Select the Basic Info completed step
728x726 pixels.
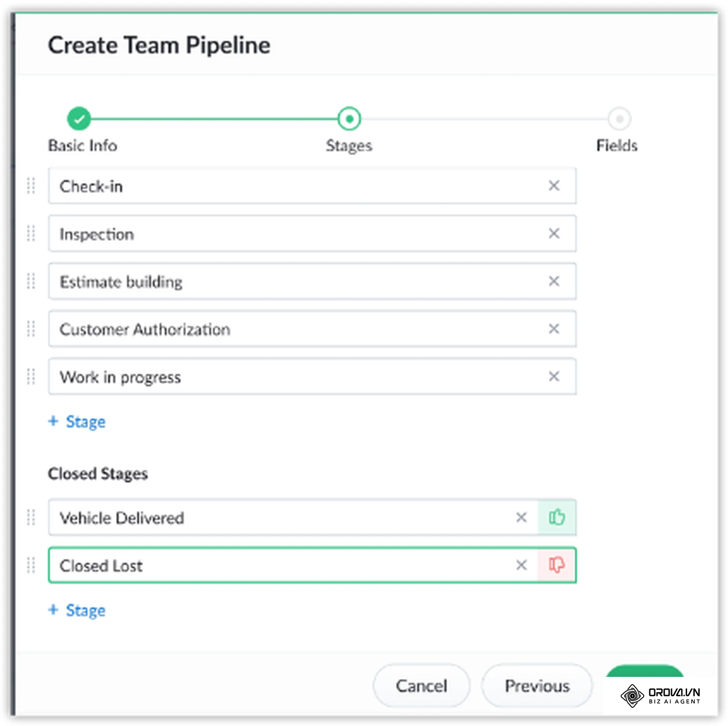(x=79, y=119)
